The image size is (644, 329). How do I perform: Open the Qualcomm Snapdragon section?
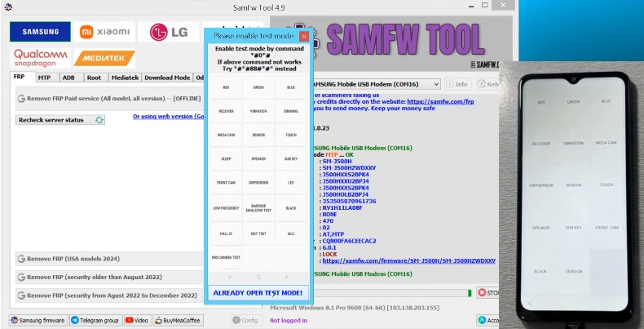[x=40, y=57]
